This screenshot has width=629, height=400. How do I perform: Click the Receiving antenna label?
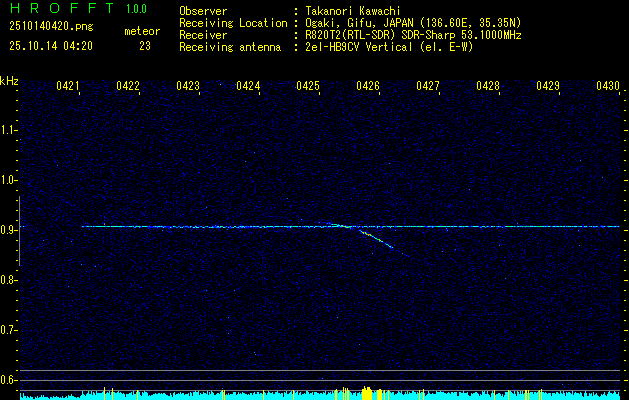(230, 47)
